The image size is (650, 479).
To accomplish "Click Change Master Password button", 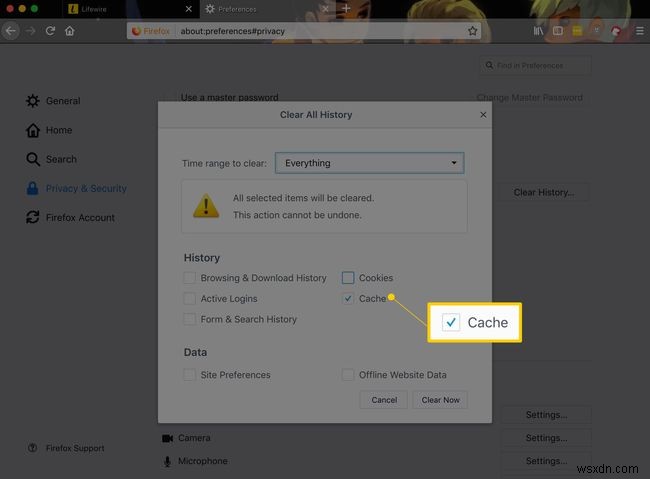I will pos(529,98).
